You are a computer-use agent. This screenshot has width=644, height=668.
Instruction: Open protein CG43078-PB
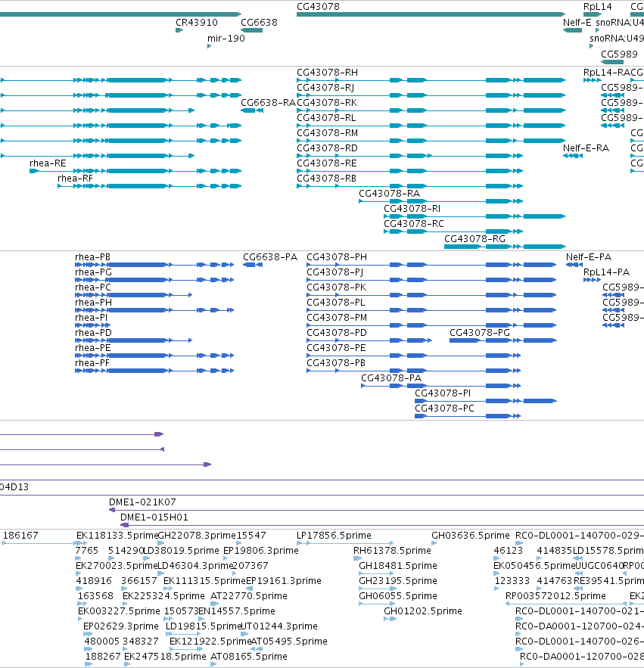[x=414, y=371]
